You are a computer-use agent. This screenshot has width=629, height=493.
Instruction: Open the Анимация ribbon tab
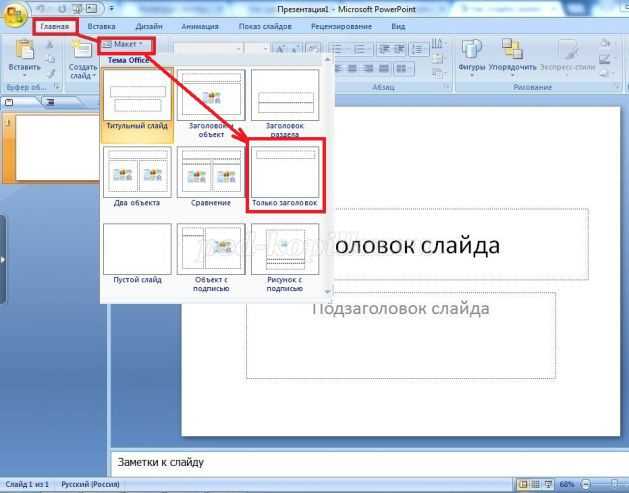pyautogui.click(x=200, y=27)
